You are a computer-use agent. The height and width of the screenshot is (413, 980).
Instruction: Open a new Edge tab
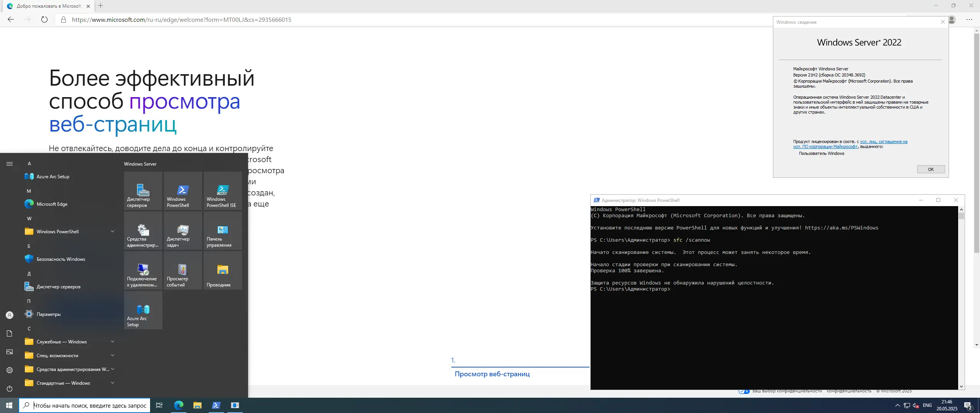point(101,6)
